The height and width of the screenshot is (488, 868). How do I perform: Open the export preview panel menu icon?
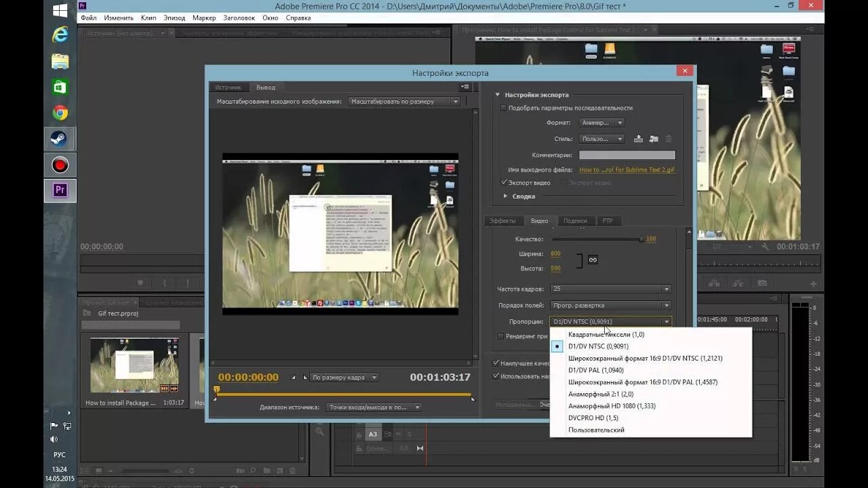point(465,87)
